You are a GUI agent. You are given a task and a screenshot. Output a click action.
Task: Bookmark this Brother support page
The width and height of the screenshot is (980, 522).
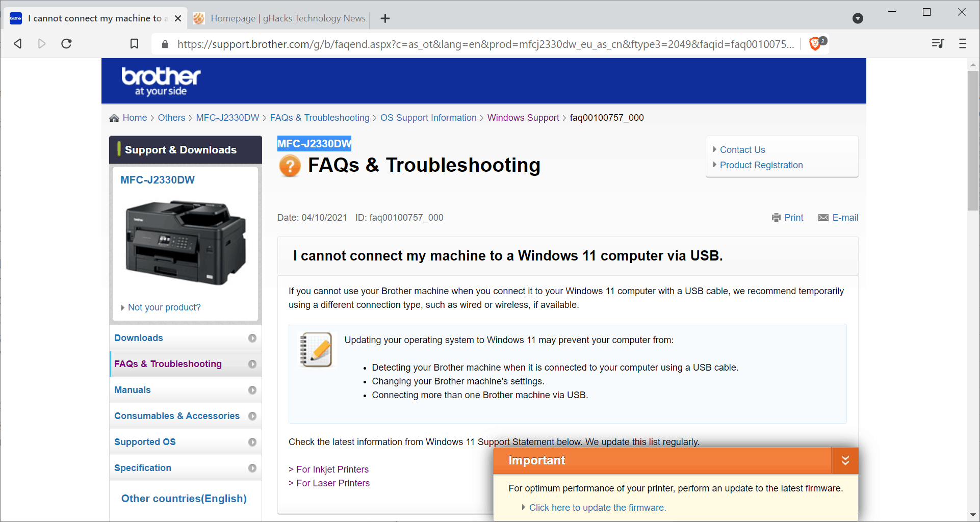point(134,44)
